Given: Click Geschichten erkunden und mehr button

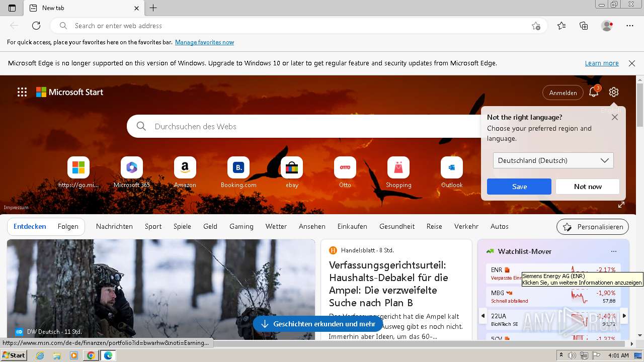Looking at the screenshot, I should [318, 324].
